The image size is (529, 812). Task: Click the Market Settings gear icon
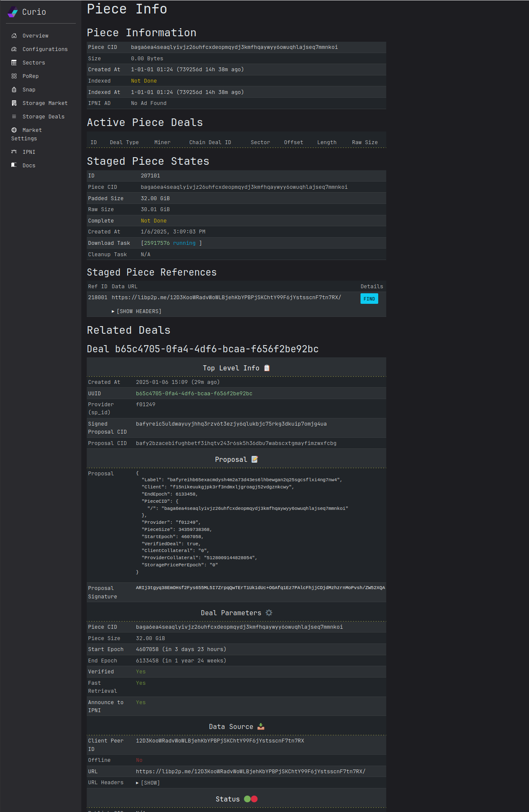[14, 130]
